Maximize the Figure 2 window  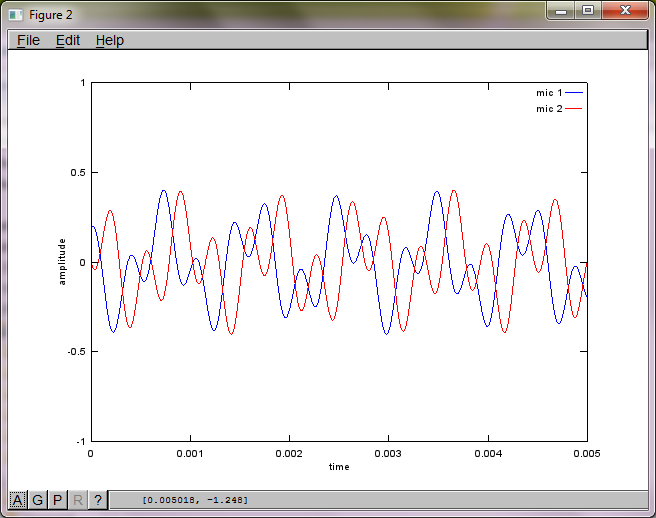(x=588, y=11)
